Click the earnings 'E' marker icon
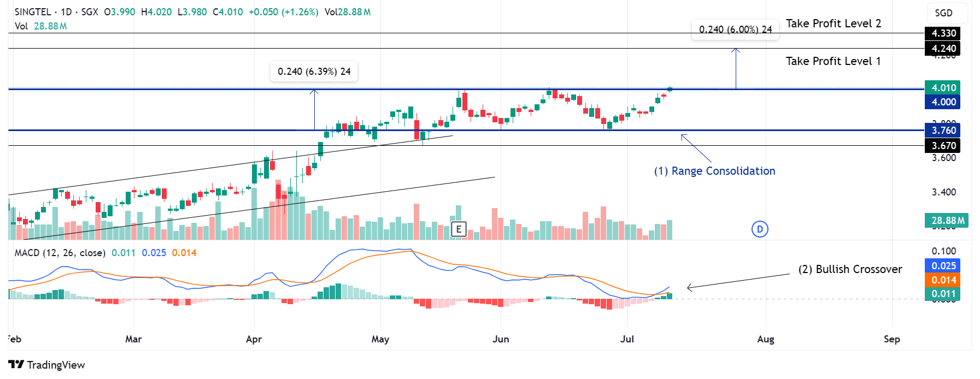Image resolution: width=980 pixels, height=379 pixels. click(459, 229)
